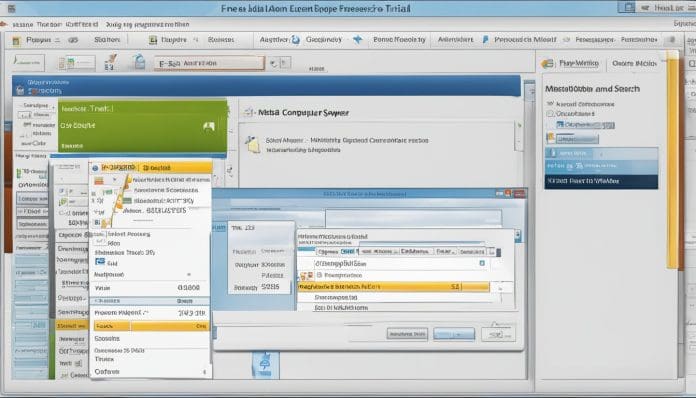The image size is (696, 398).
Task: Click the blue scroll button topping the dialog list
Action: 518,236
